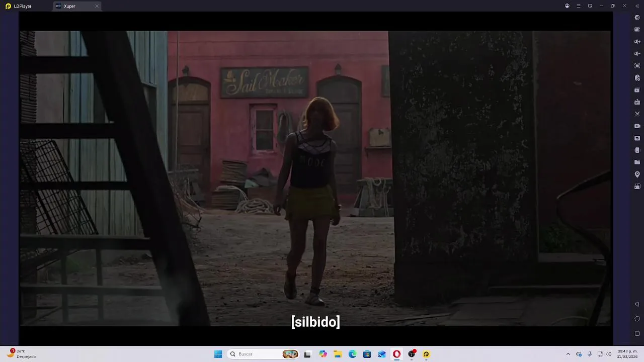Collapse the sidebar with double-chevron icon
This screenshot has width=644, height=362.
pos(637,6)
